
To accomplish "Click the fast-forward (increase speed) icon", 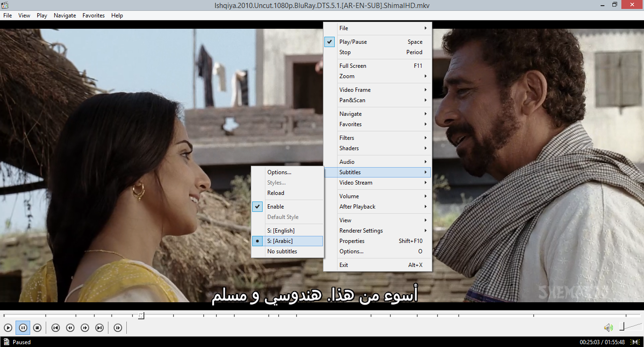I will [85, 328].
